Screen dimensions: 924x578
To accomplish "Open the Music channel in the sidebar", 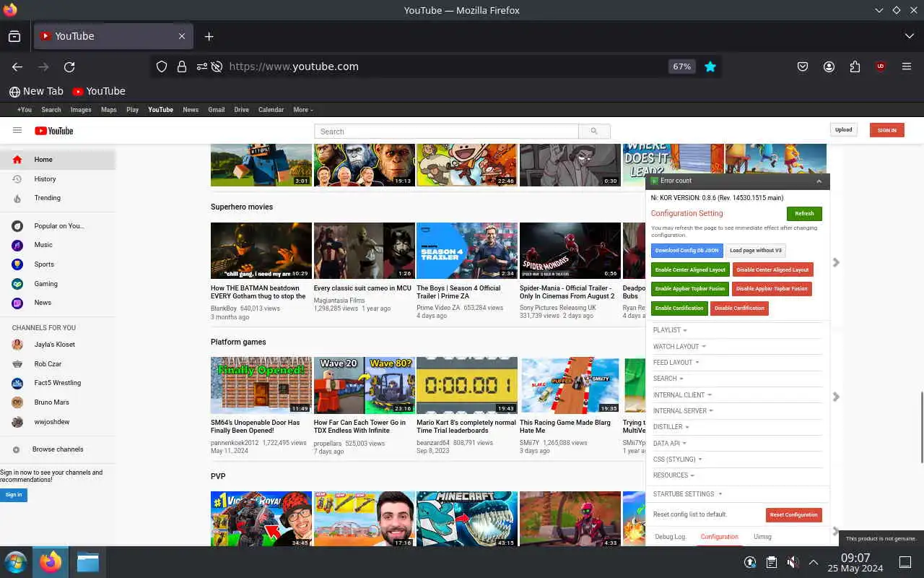I will click(x=43, y=245).
